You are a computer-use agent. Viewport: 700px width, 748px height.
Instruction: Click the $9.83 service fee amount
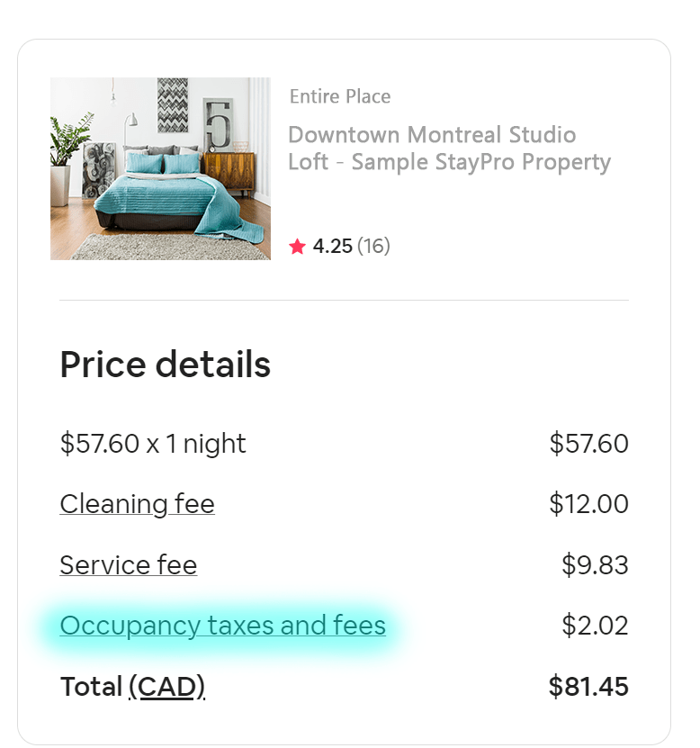coord(595,565)
